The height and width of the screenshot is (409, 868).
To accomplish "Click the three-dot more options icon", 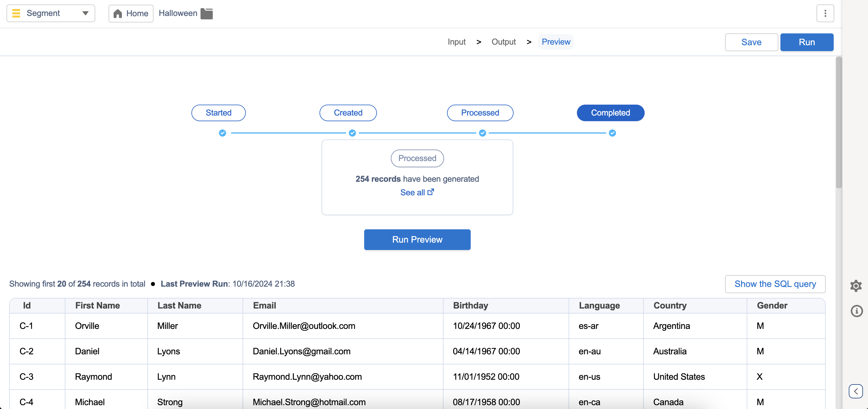I will (x=825, y=14).
